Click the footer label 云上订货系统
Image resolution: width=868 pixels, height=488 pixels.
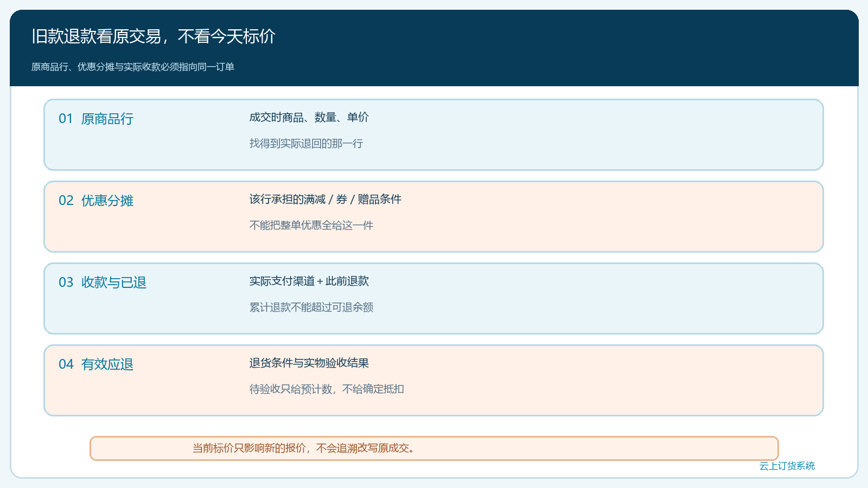tap(787, 466)
